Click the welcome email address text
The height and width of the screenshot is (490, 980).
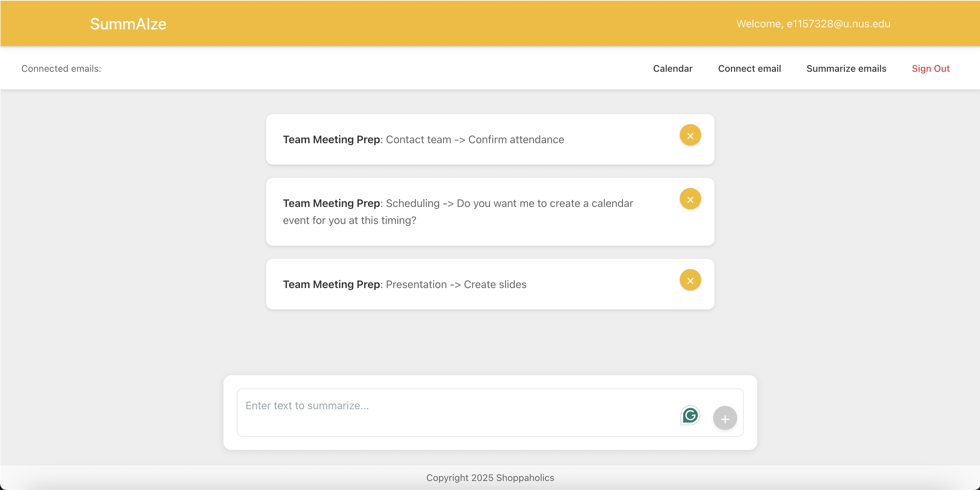coord(838,24)
